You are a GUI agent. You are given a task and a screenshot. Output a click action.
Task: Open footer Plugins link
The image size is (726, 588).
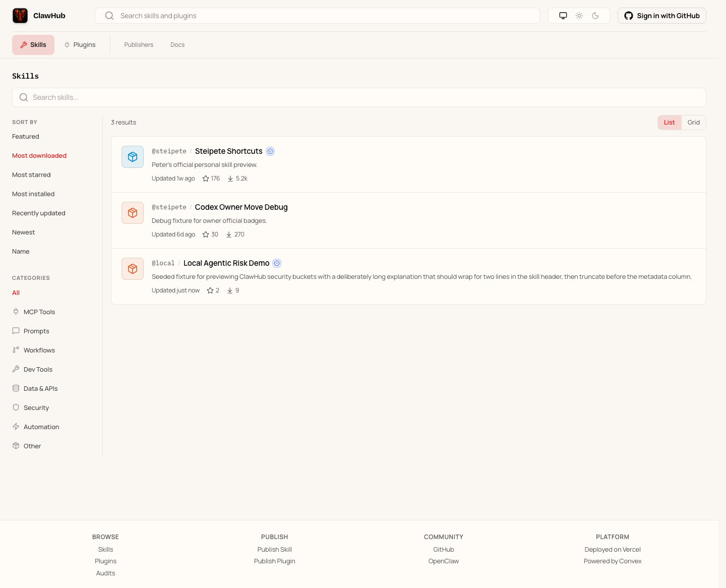[105, 561]
